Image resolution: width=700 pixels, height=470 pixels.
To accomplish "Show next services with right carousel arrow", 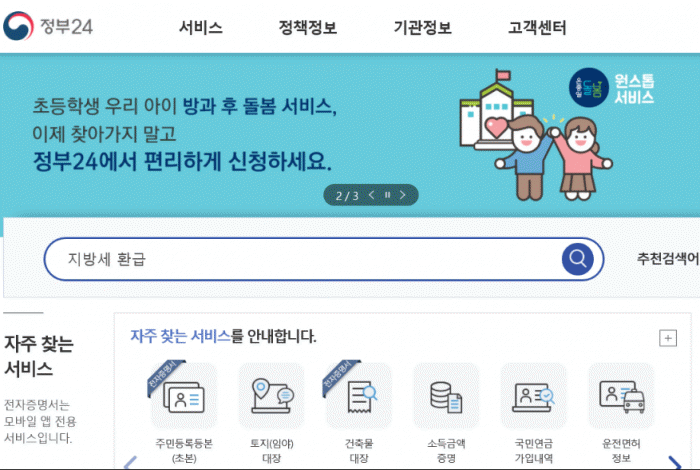I will coord(675,462).
